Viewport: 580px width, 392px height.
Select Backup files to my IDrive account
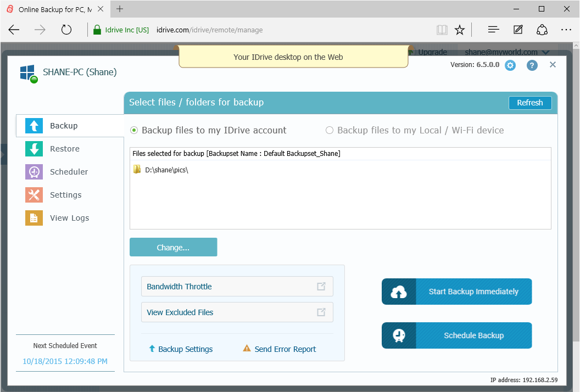134,130
